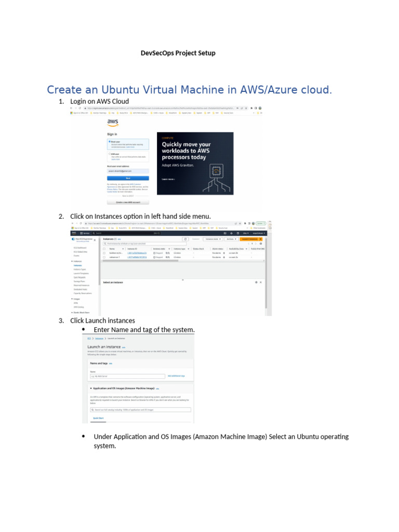Toggle the New EC2 Experience switch
399x532 pixels.
[x=73, y=239]
